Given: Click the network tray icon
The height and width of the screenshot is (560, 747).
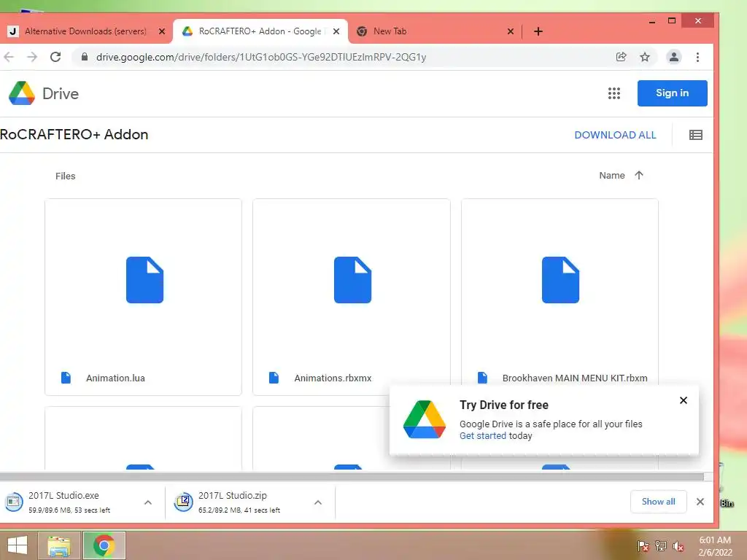Looking at the screenshot, I should tap(661, 545).
